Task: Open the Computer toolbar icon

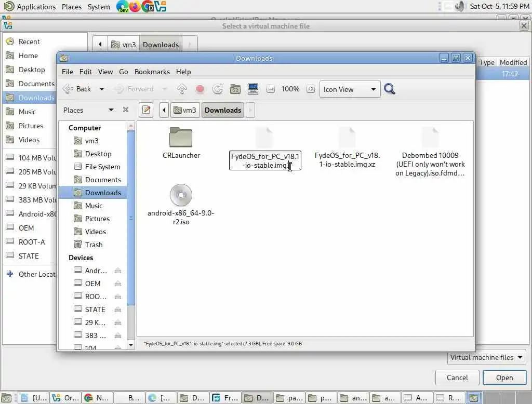Action: [253, 89]
